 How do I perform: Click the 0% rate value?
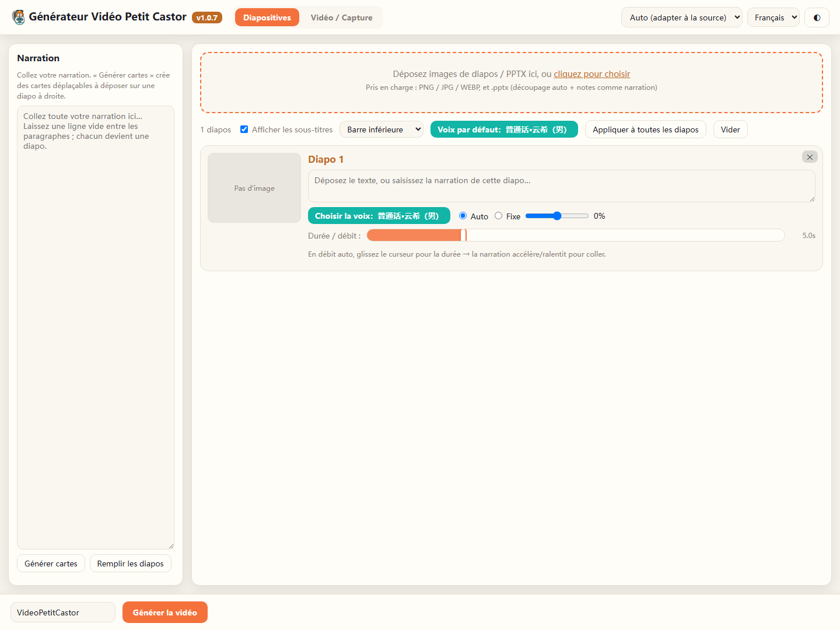pos(600,216)
